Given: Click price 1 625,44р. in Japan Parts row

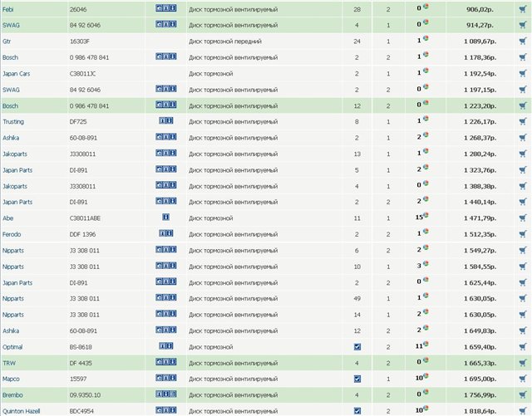Looking at the screenshot, I should coord(480,283).
